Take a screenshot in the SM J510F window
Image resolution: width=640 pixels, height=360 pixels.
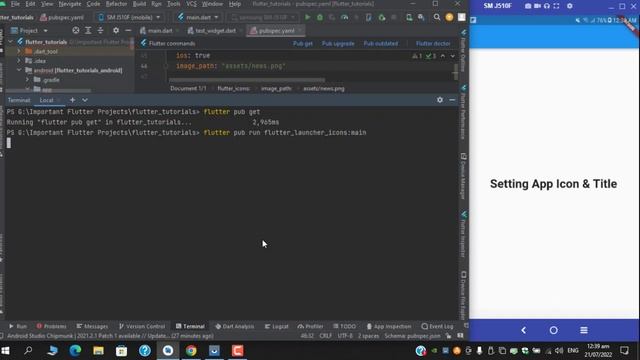(528, 6)
